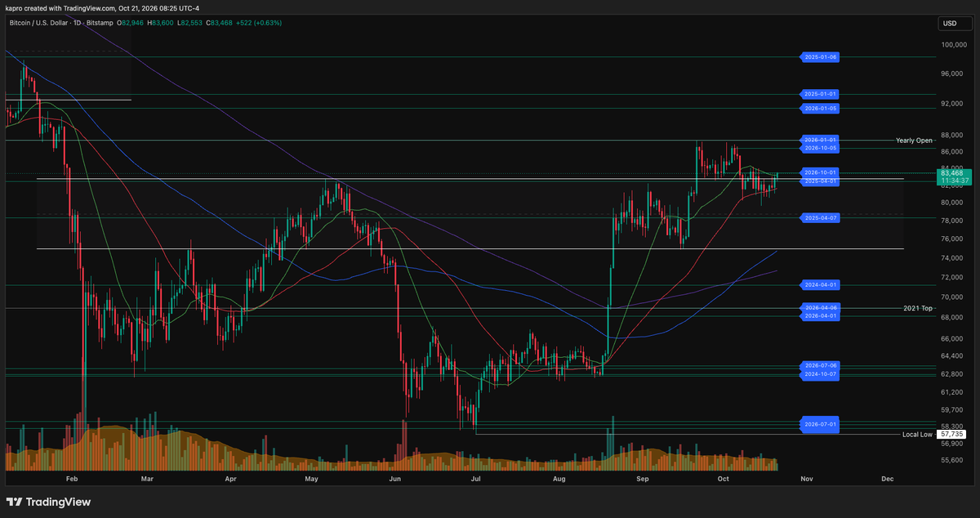This screenshot has height=518, width=980.
Task: Select the 2025-01-06 level label
Action: [x=821, y=57]
